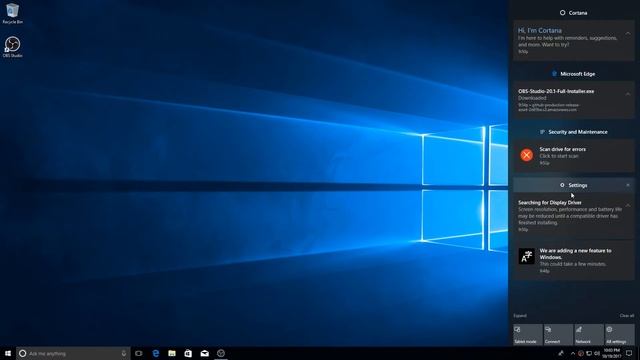Open the Network quick action tile

point(589,335)
